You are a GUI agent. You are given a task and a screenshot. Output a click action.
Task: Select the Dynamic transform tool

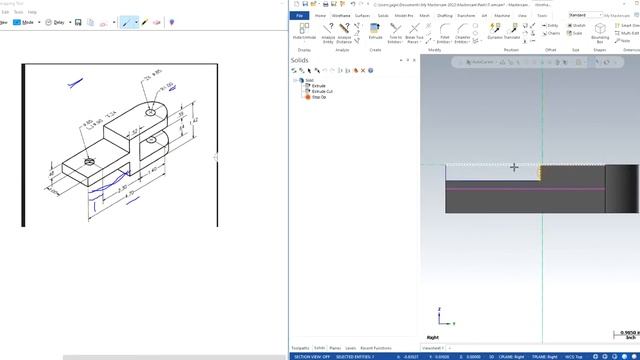495,31
